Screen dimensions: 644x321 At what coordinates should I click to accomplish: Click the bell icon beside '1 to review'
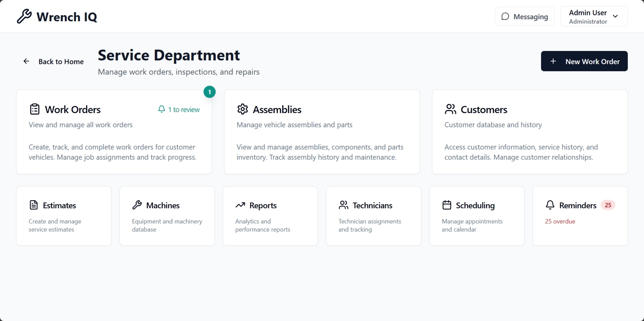coord(162,109)
